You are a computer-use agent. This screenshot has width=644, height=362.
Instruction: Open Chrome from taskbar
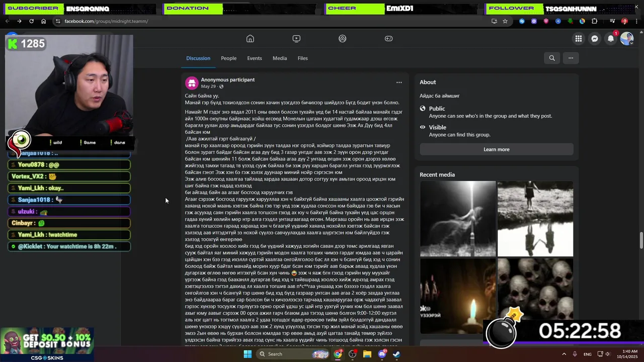pyautogui.click(x=338, y=354)
